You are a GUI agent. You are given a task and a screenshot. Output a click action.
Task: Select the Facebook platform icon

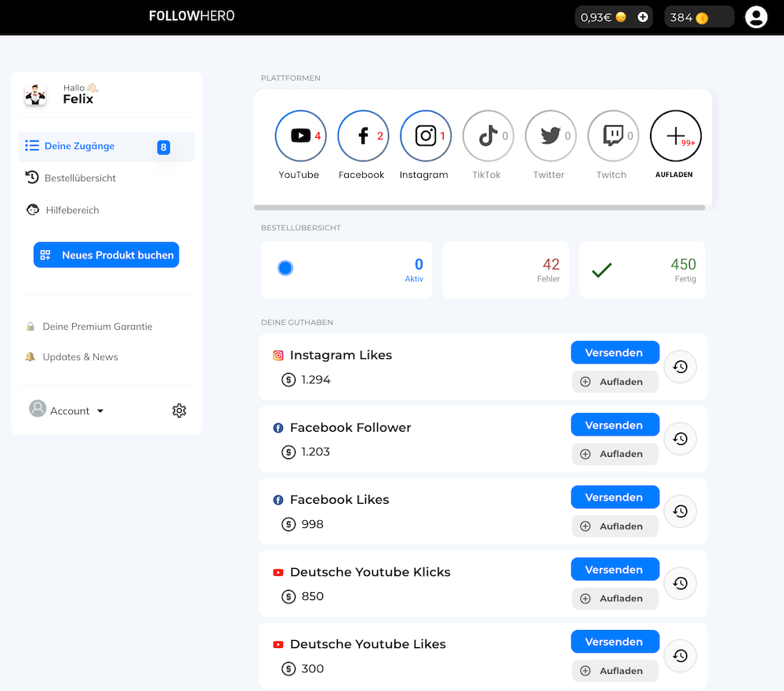pos(363,136)
